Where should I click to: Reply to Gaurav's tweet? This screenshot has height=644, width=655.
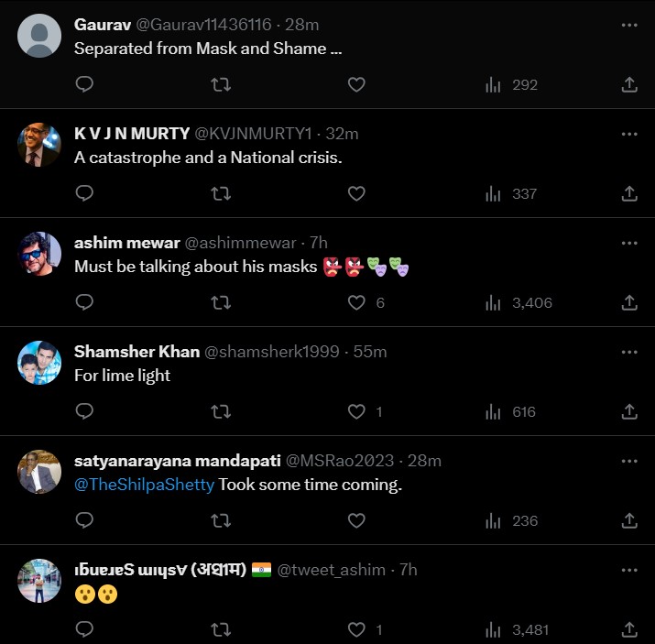(x=84, y=85)
